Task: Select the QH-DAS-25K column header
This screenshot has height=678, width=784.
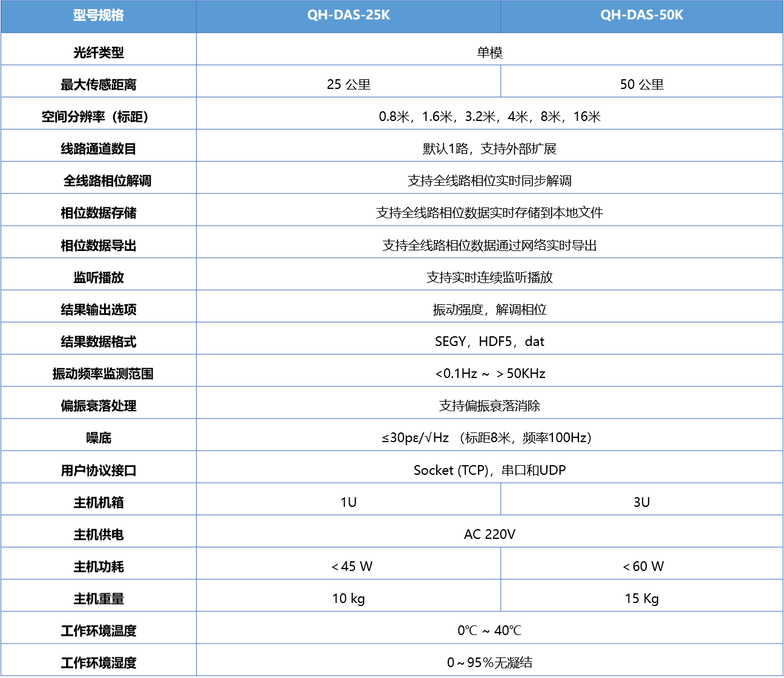Action: pyautogui.click(x=348, y=16)
